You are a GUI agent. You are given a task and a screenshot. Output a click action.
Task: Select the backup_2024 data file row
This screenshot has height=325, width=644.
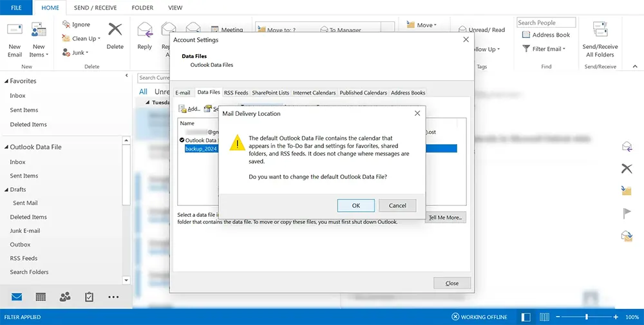(320, 149)
